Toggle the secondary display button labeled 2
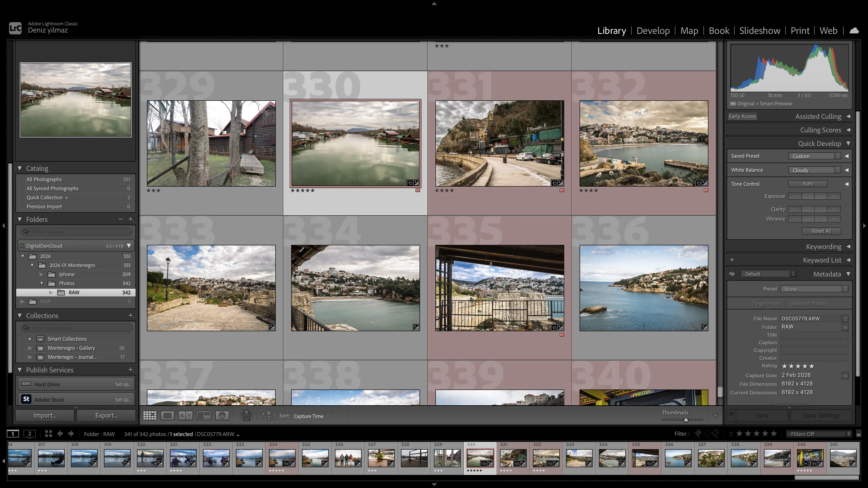 click(x=30, y=434)
